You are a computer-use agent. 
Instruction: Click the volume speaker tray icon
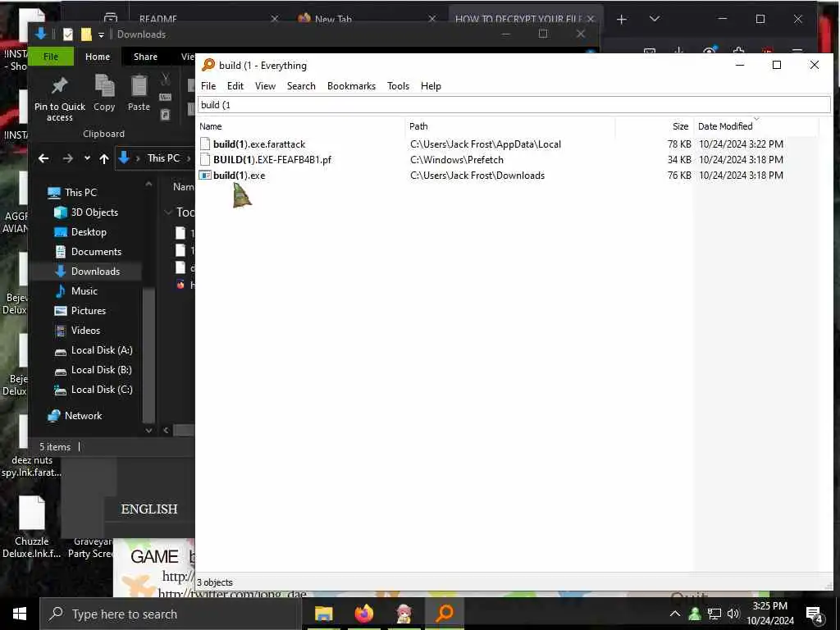coord(733,614)
